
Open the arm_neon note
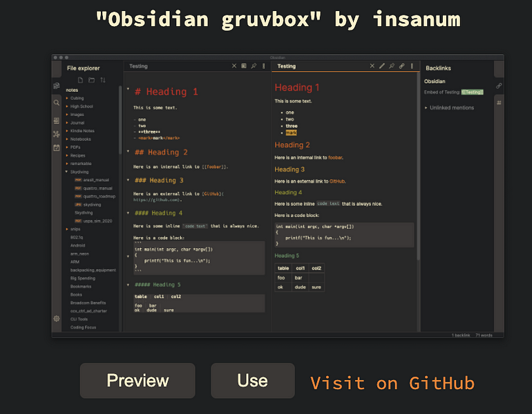[x=79, y=254]
